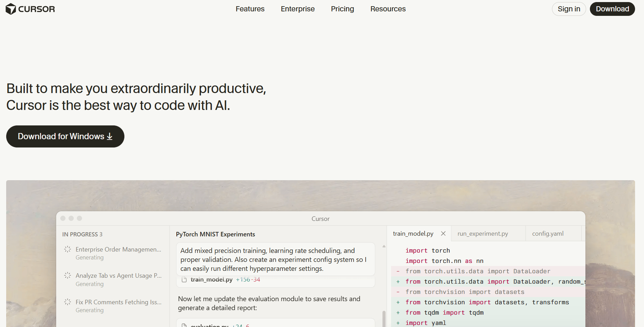
Task: Click spinner icon beside Analyze Tab vs Agent
Action: click(x=68, y=275)
